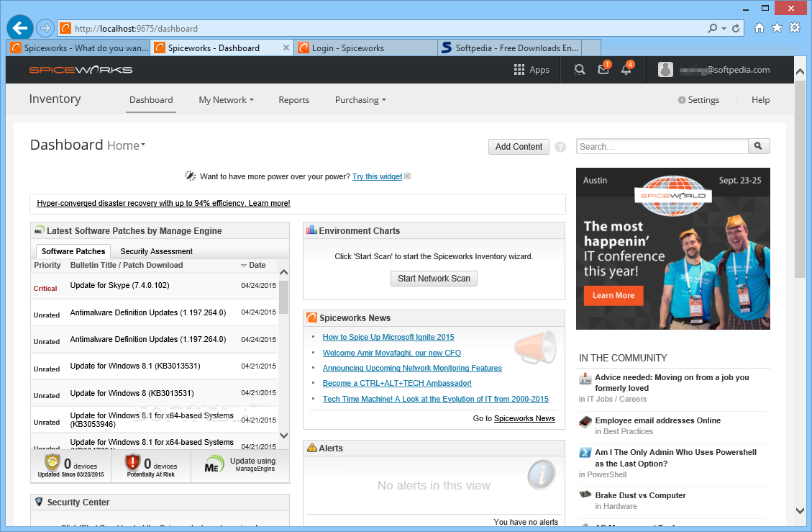Click the user avatar icon

pyautogui.click(x=665, y=70)
